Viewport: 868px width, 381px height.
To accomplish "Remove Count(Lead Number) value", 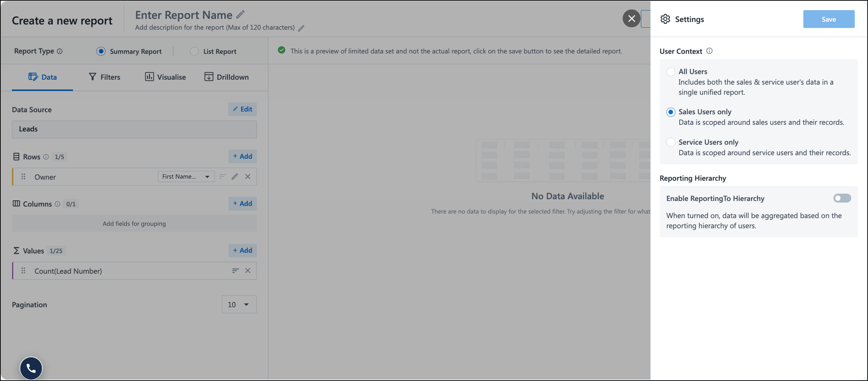I will point(248,271).
